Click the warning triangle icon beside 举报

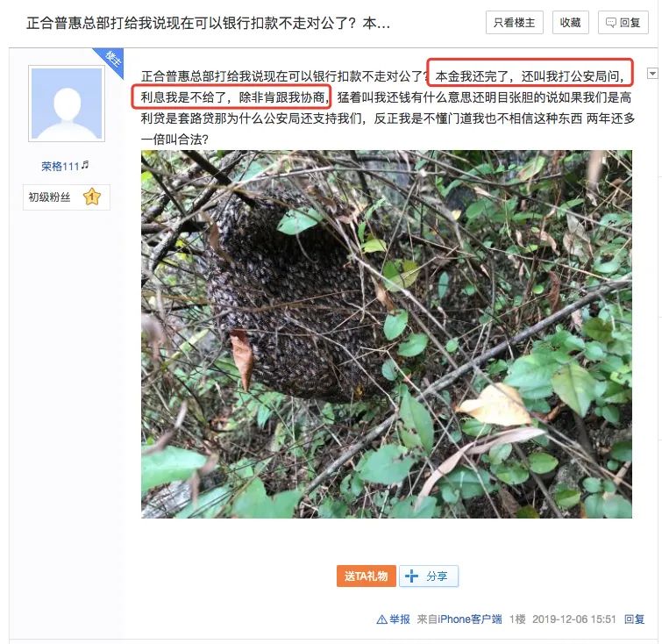tap(381, 619)
